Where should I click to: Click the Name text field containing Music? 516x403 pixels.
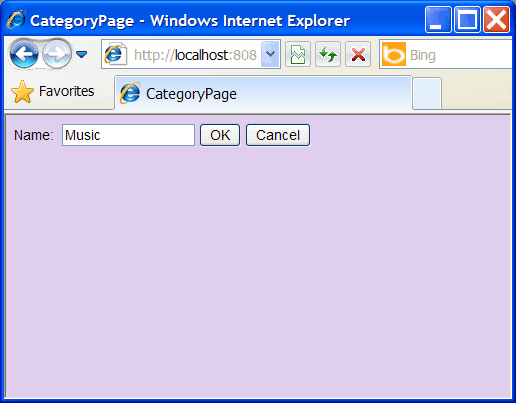[128, 135]
